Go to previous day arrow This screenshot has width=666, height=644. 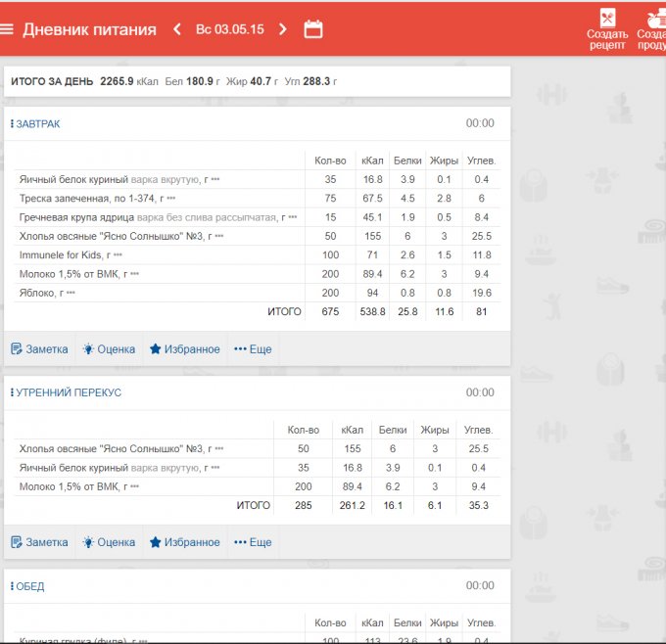tap(177, 29)
